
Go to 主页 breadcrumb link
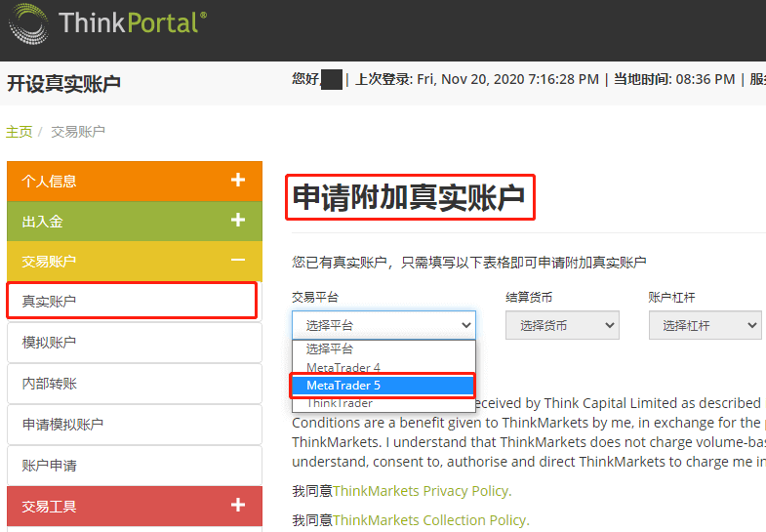[x=20, y=132]
